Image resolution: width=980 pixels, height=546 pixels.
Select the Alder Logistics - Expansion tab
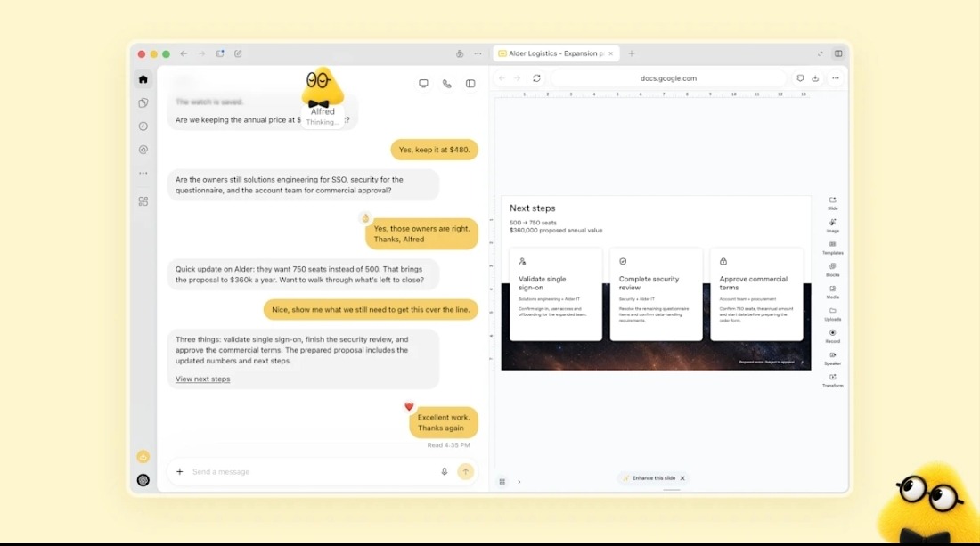556,53
